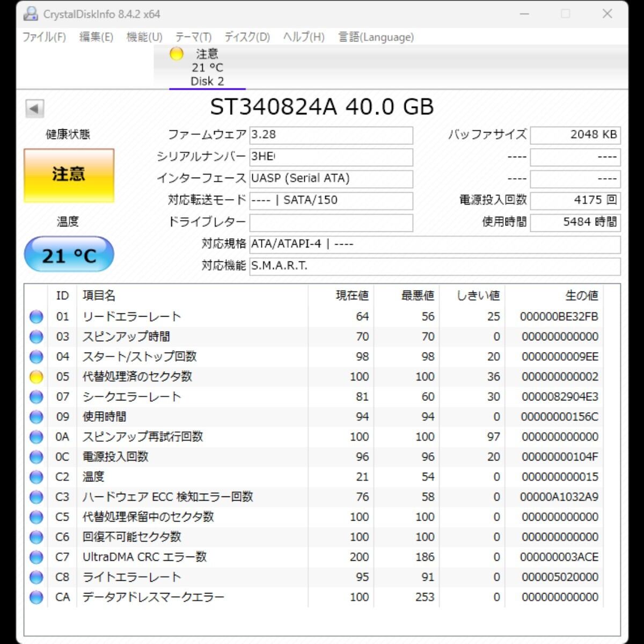Click the yellow status orb for attribute 05
Viewport: 644px width, 644px height.
pos(36,377)
